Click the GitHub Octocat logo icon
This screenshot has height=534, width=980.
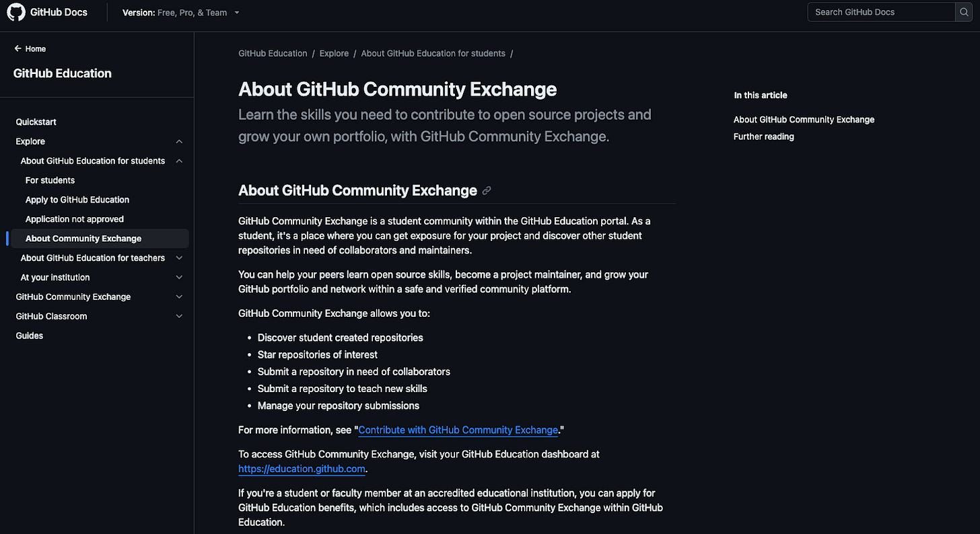pyautogui.click(x=15, y=12)
